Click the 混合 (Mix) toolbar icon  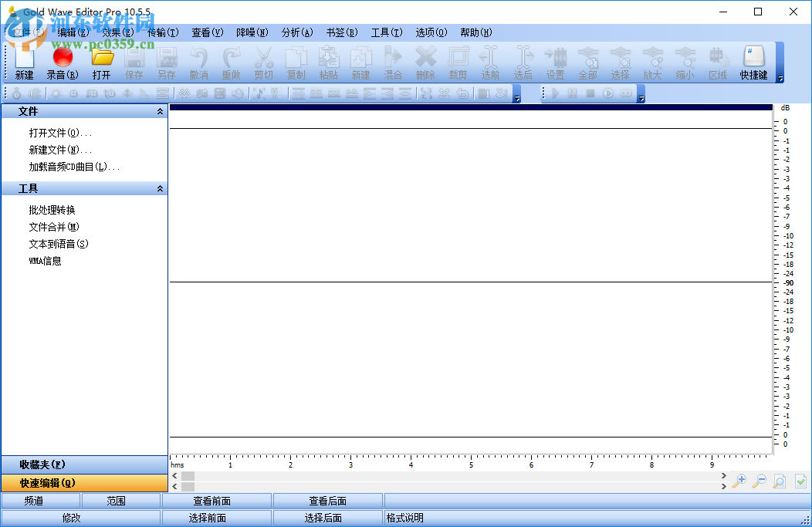tap(393, 62)
